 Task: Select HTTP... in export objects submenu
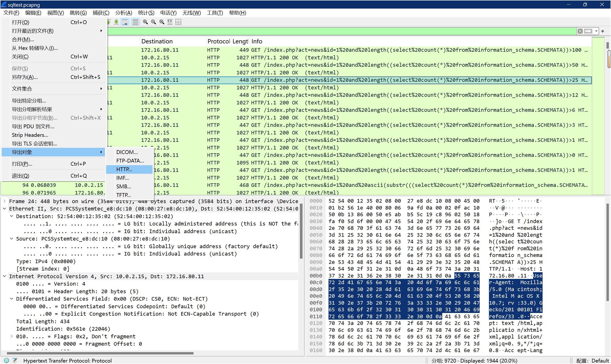point(124,169)
